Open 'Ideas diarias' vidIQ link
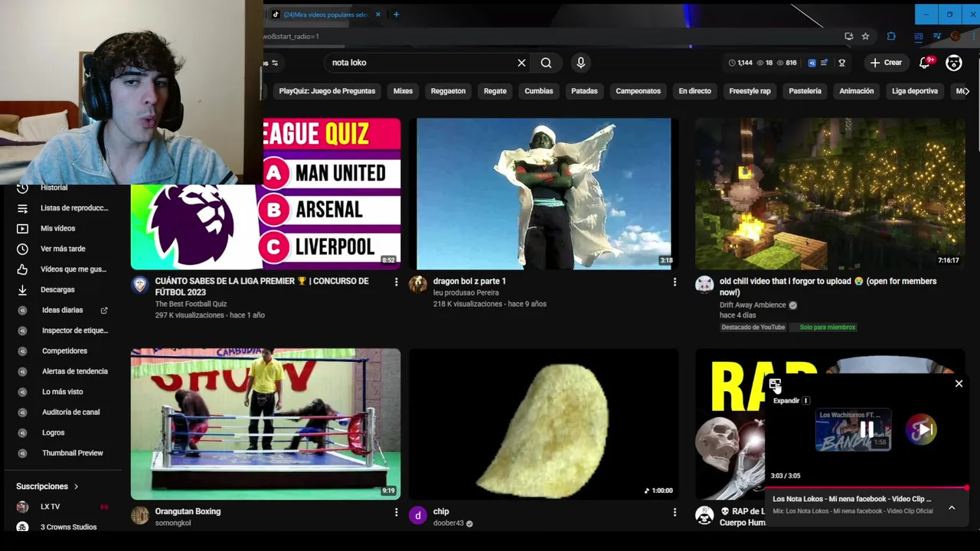The height and width of the screenshot is (551, 980). tap(64, 310)
